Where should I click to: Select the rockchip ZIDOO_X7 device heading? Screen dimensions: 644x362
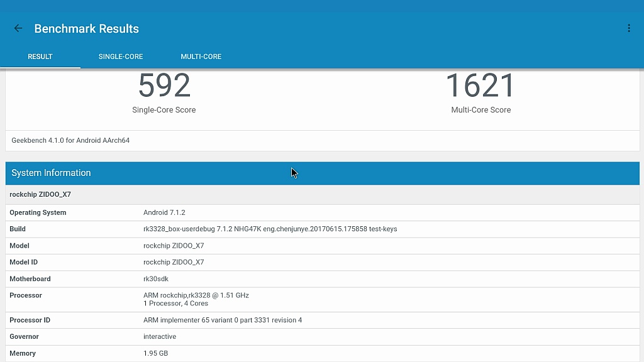[40, 195]
